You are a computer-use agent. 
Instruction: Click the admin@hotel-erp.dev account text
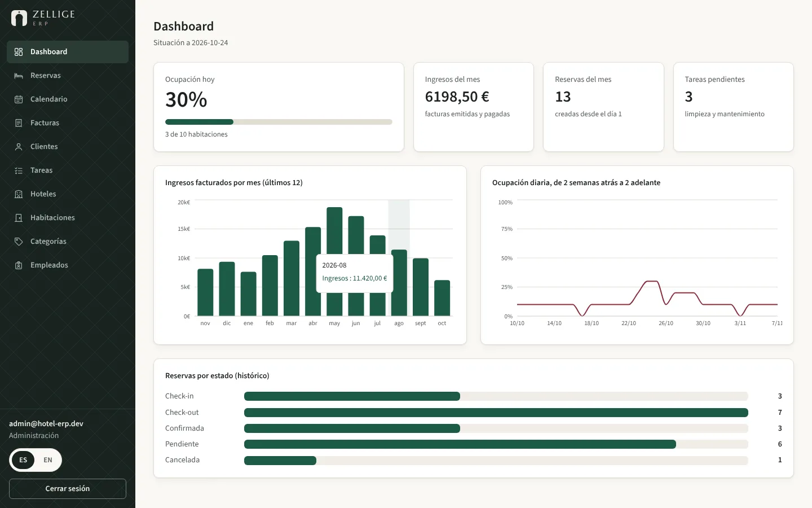pos(46,424)
